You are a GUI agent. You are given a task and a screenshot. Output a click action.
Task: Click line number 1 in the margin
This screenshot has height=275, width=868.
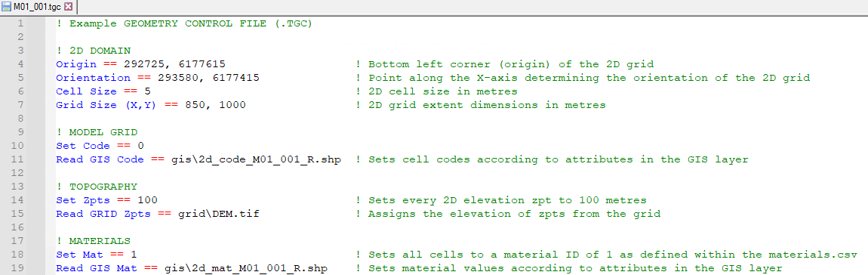[20, 24]
